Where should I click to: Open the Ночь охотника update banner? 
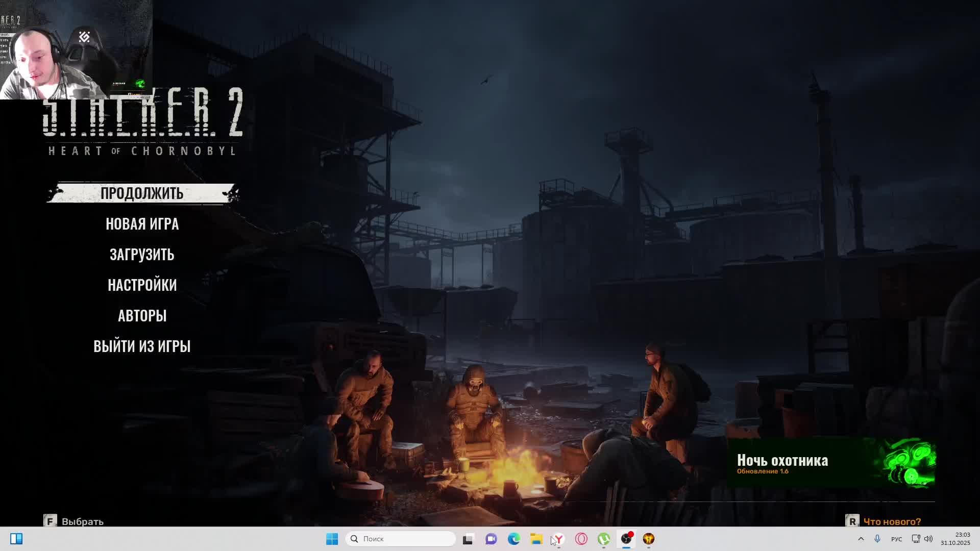[x=832, y=463]
